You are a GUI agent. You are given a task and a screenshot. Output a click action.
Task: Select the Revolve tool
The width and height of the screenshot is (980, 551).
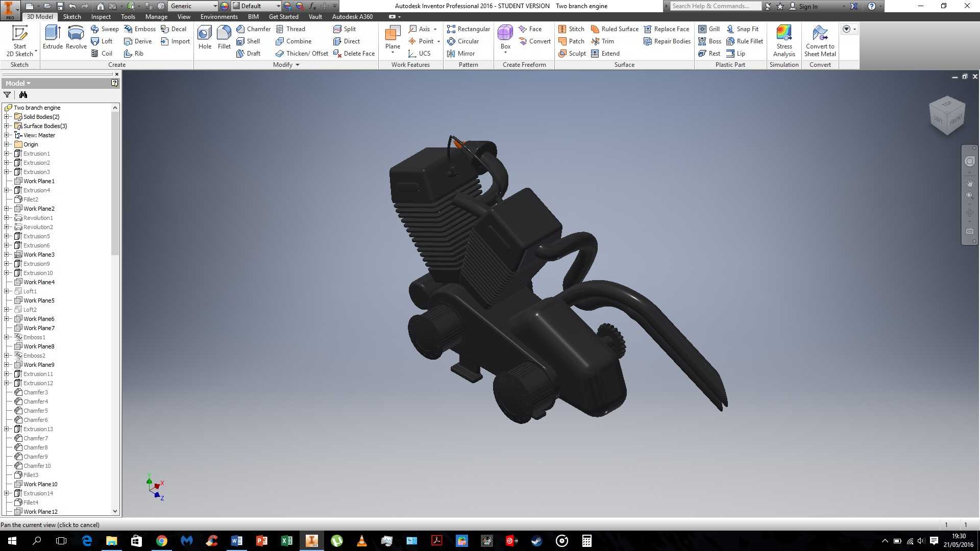click(76, 37)
